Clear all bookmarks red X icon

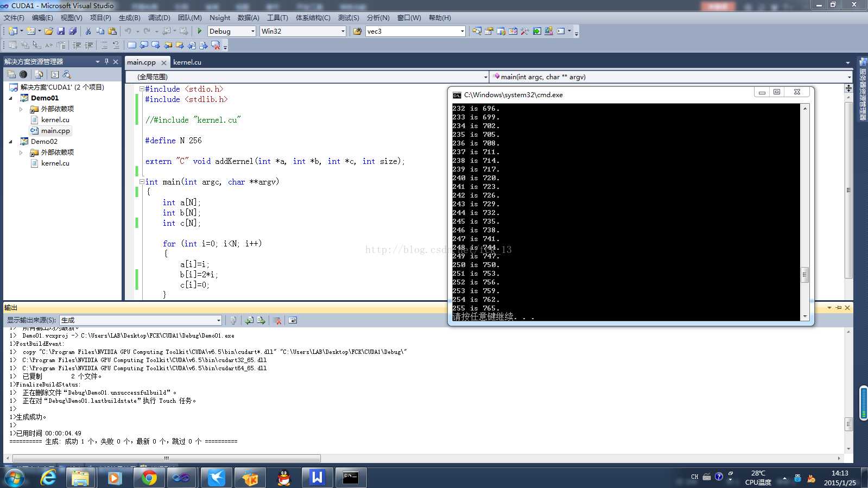(x=216, y=45)
